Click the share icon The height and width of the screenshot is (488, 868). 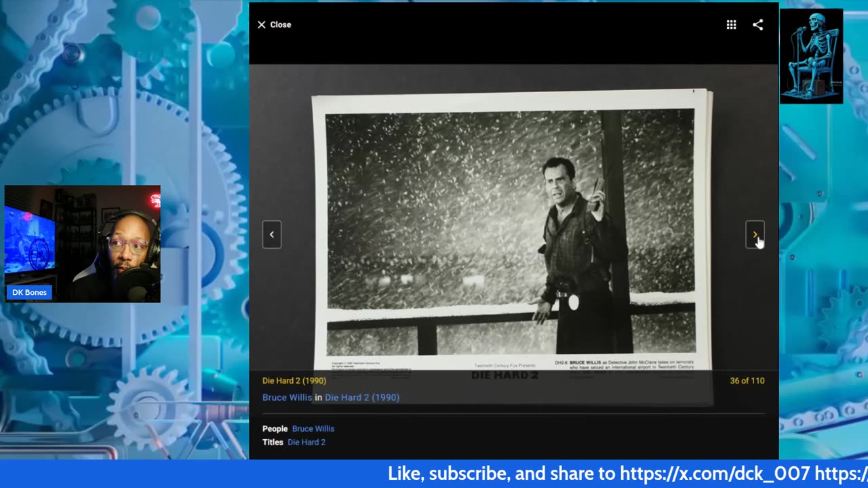tap(757, 24)
